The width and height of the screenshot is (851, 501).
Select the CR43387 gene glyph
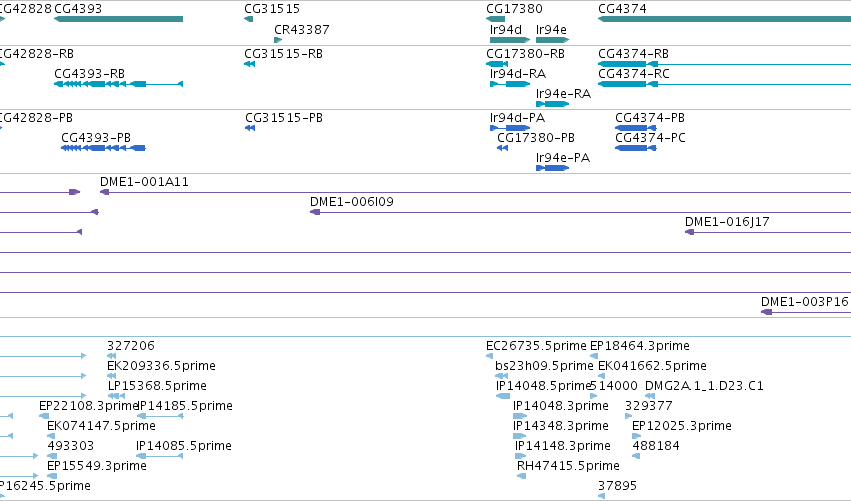[x=278, y=40]
